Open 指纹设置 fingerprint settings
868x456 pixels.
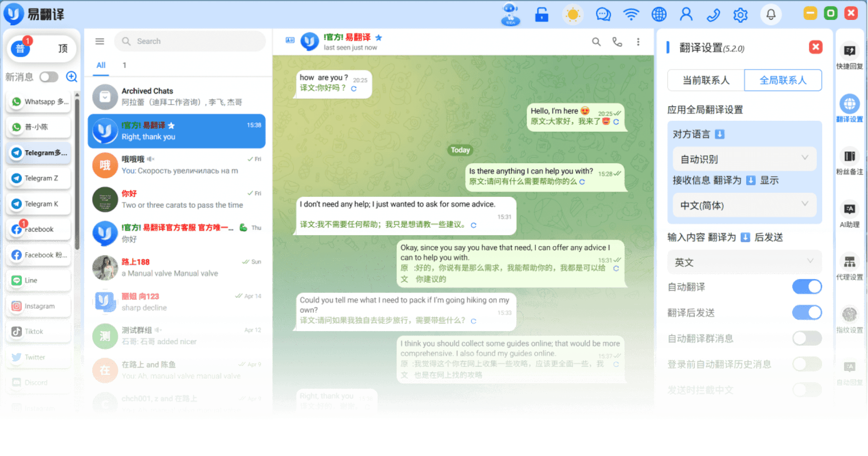[x=849, y=320]
